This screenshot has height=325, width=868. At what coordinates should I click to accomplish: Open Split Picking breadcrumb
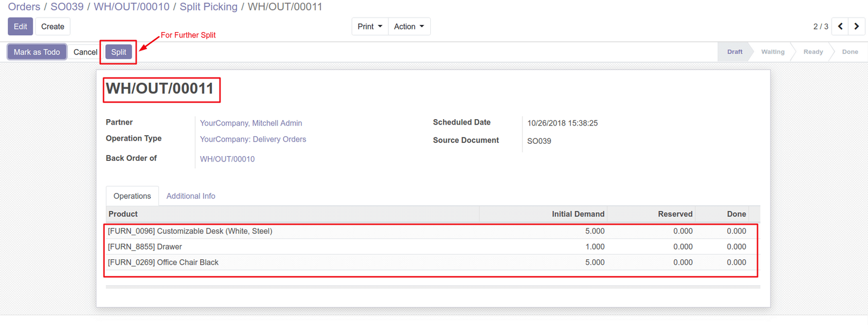point(208,7)
